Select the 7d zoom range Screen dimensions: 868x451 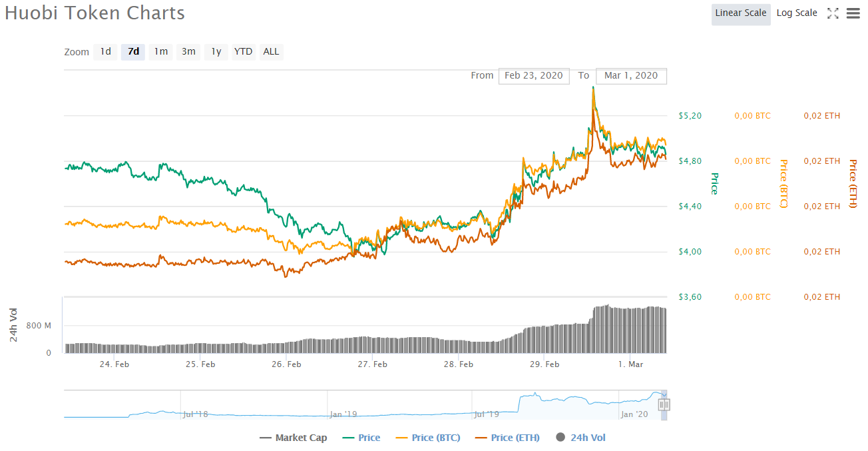[x=133, y=51]
